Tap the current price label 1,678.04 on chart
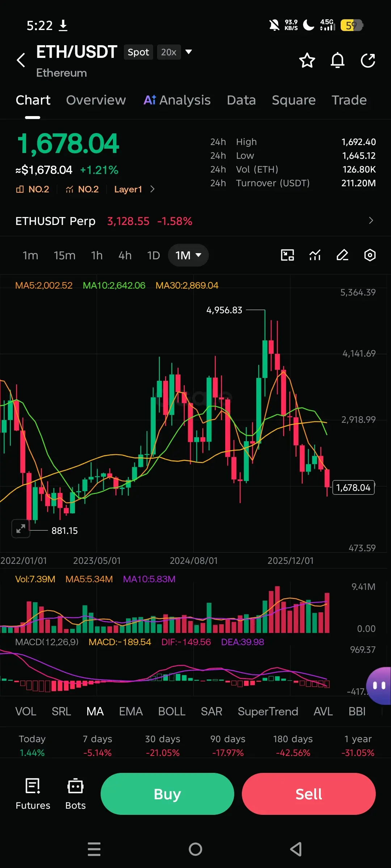 [353, 488]
